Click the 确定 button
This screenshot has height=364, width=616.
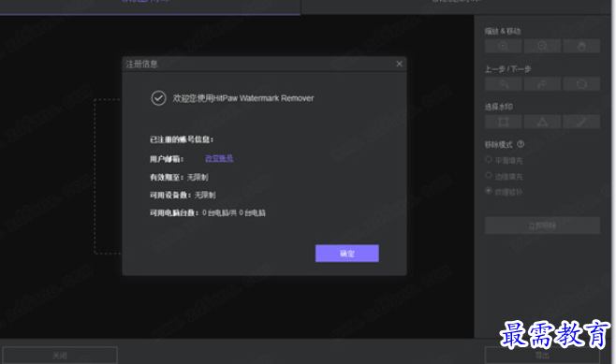(347, 254)
